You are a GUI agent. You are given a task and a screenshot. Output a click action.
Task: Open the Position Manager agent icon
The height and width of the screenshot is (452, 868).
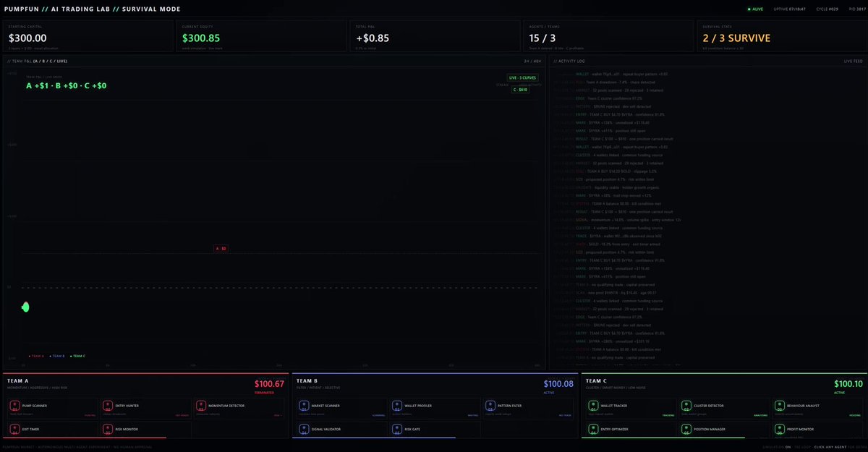(x=686, y=430)
